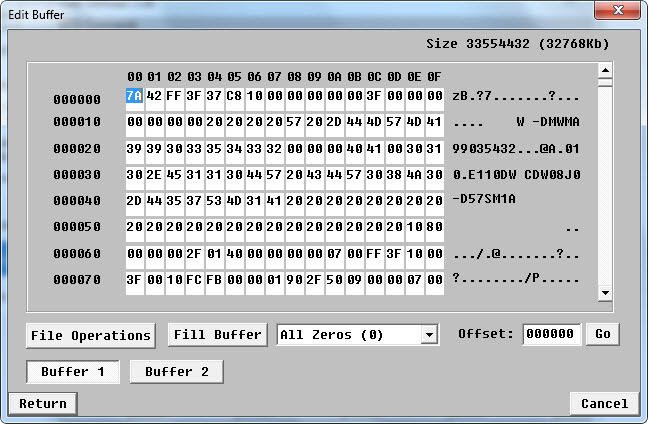Select hex byte C8 in first row
The image size is (648, 424).
pos(234,96)
